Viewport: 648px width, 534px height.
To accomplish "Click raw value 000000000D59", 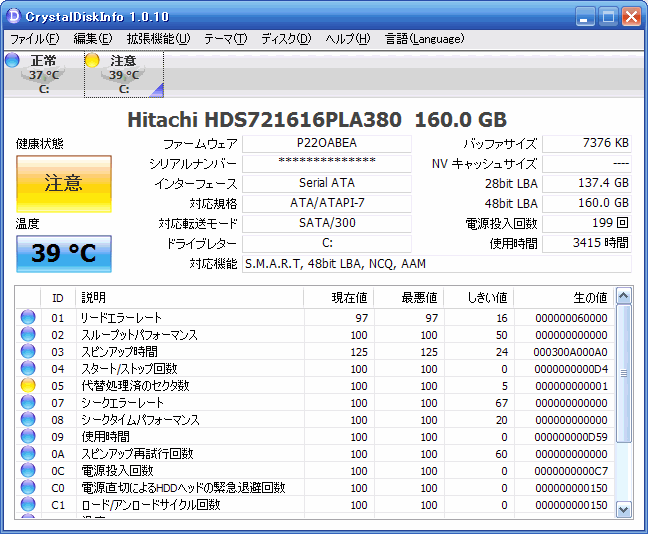I will point(571,437).
